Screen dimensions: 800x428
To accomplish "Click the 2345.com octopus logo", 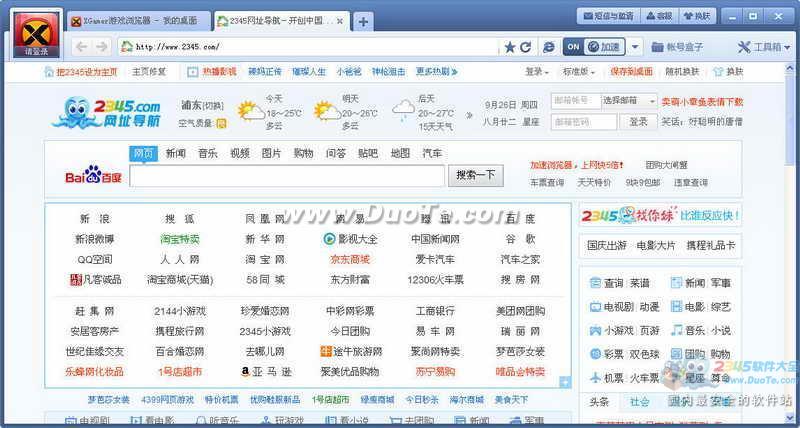I will click(x=107, y=113).
